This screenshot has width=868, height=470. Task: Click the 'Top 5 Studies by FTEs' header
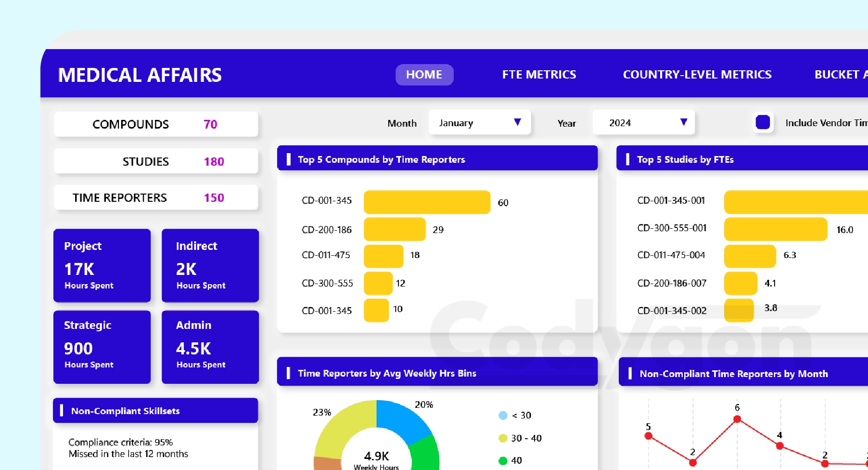click(742, 159)
